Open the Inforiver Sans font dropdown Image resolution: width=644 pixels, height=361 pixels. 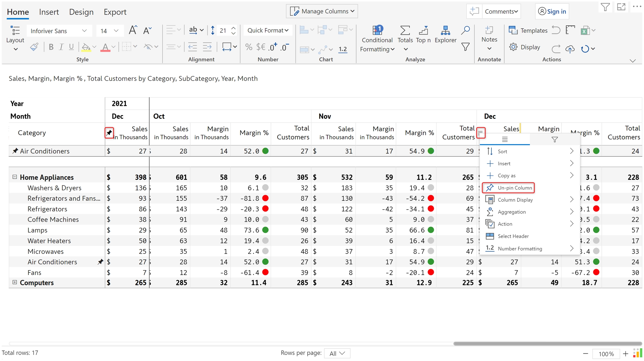point(59,31)
